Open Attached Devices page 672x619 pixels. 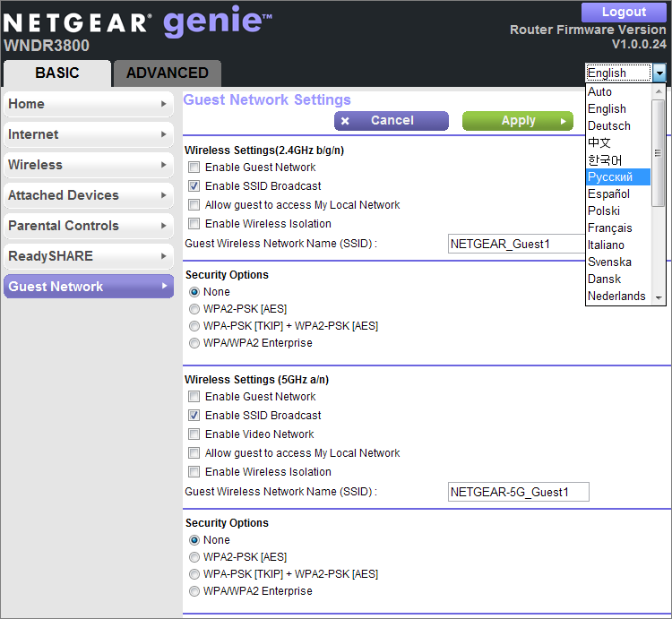(89, 195)
